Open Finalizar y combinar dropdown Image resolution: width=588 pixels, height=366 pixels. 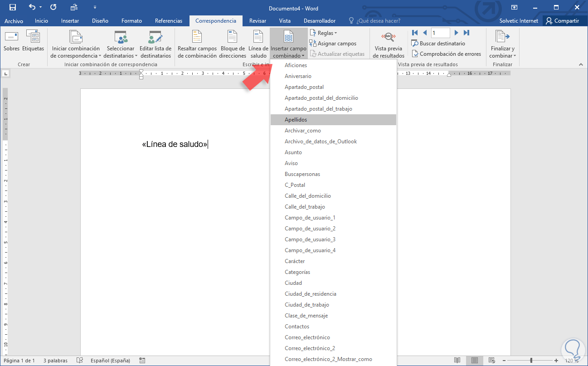click(502, 44)
